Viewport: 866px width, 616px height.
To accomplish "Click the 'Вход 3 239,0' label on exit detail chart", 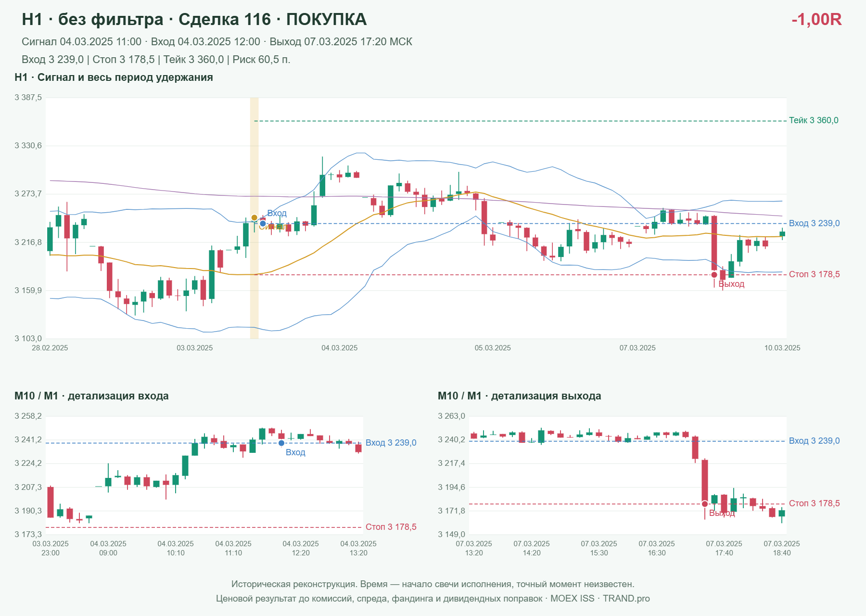I will 815,441.
